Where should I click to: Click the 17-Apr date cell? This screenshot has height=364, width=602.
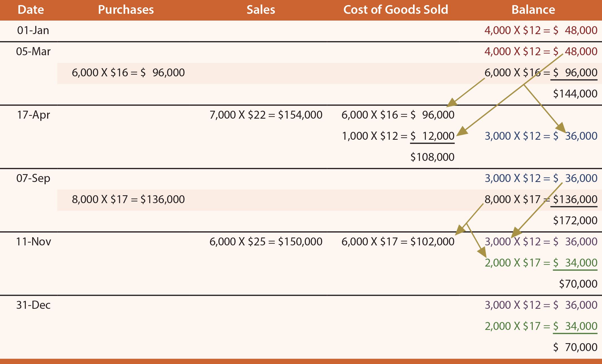33,115
